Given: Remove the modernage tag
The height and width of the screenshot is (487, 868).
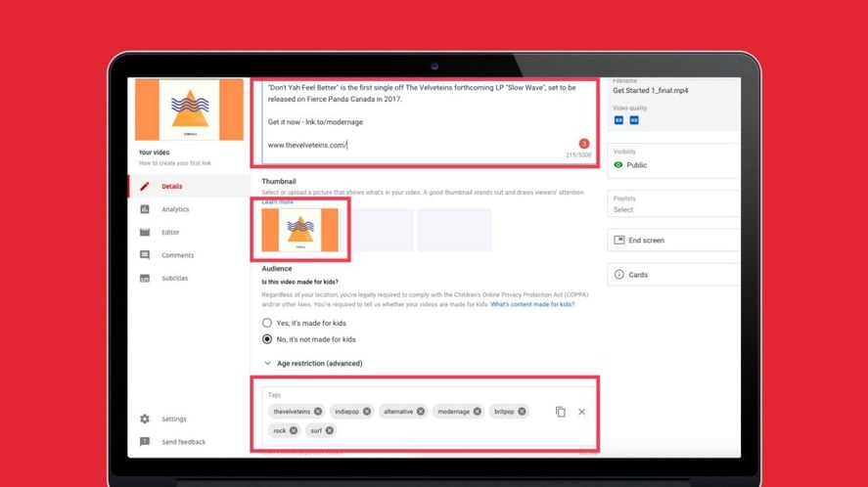Looking at the screenshot, I should 478,412.
